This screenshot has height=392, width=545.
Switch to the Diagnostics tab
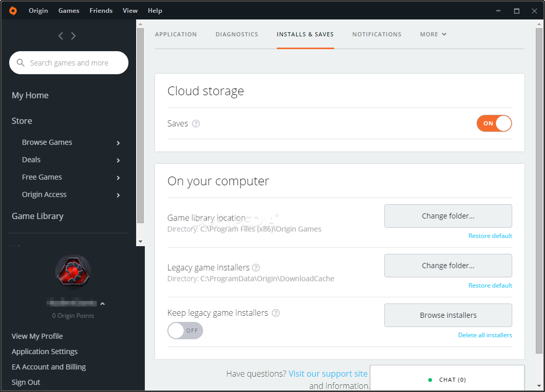(x=237, y=34)
